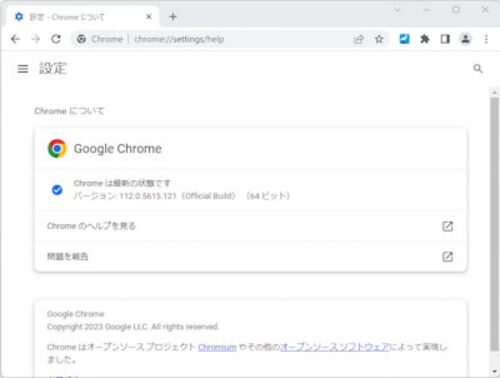Open the user profile avatar icon
Viewport: 500px width, 378px height.
pyautogui.click(x=466, y=39)
